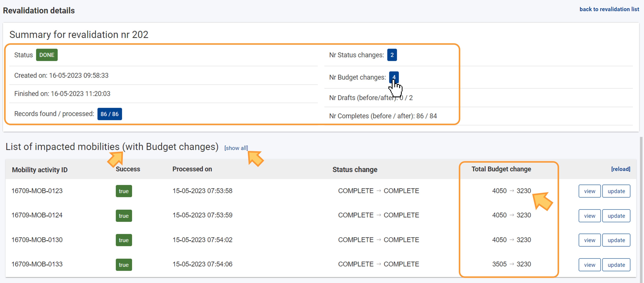Viewport: 644px width, 283px height.
Task: Update mobility 16709-MOB-0130
Action: click(616, 240)
